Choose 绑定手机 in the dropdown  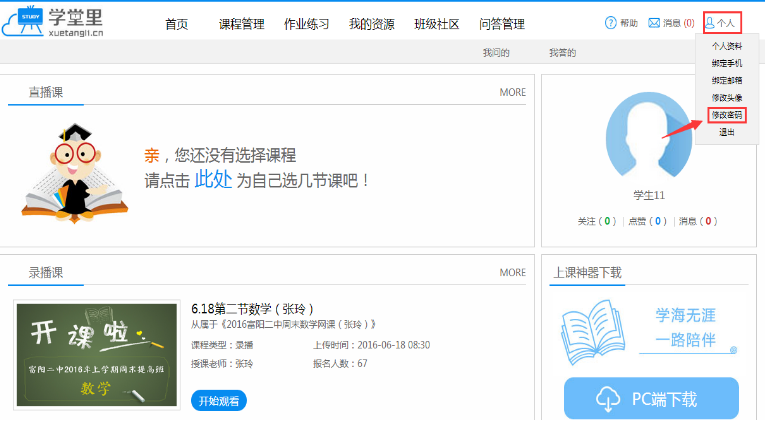[726, 63]
